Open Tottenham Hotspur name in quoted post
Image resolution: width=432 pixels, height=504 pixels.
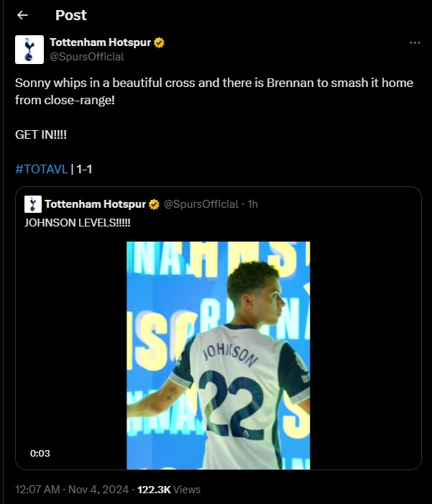point(96,204)
